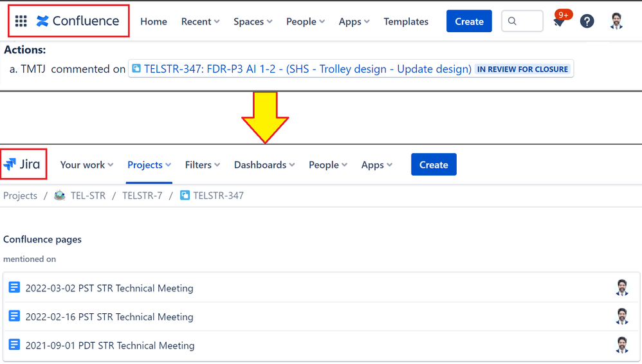Click author avatar on 2022-03-02 meeting row
The width and height of the screenshot is (642, 364).
tap(622, 287)
